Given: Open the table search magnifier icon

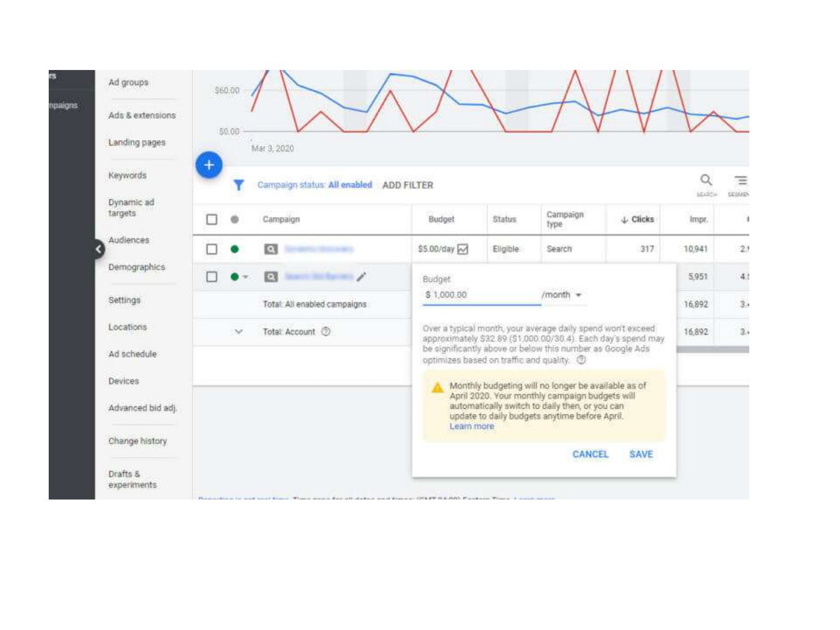Looking at the screenshot, I should point(706,180).
